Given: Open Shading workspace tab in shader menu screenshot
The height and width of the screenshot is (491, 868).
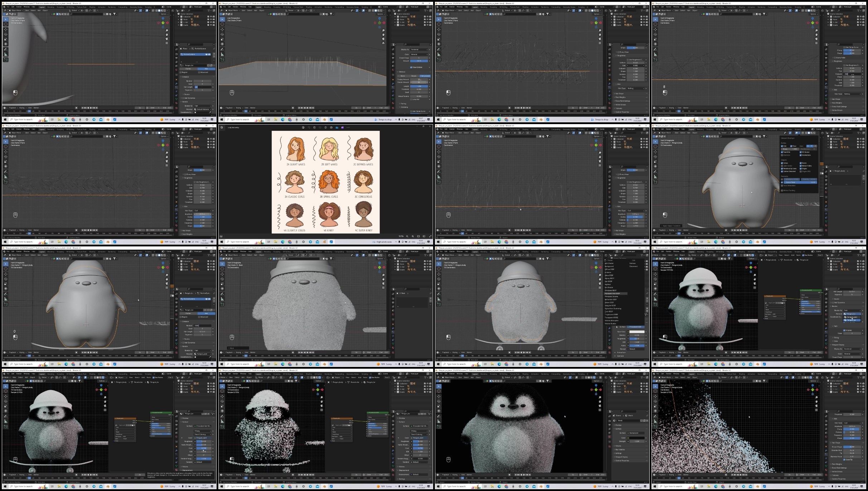Looking at the screenshot, I should (x=525, y=252).
